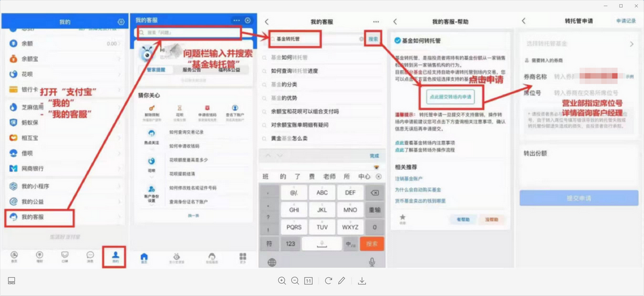Tap 完成 above the keyboard
This screenshot has height=296, width=644.
tap(374, 156)
